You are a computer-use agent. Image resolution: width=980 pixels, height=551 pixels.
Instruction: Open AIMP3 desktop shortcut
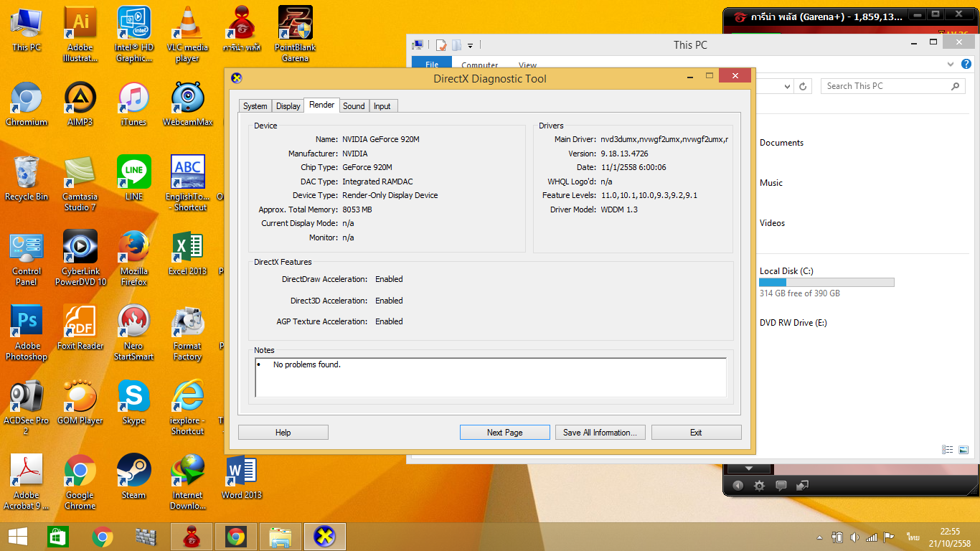pos(80,103)
